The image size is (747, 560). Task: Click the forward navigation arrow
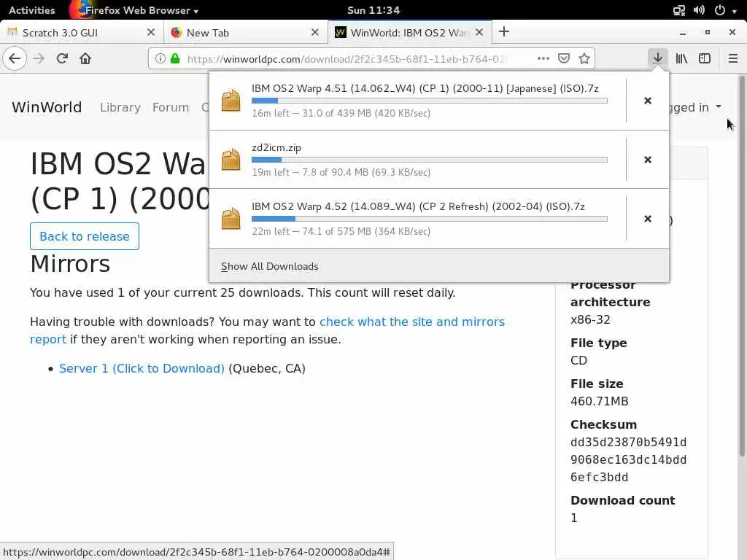pyautogui.click(x=39, y=58)
